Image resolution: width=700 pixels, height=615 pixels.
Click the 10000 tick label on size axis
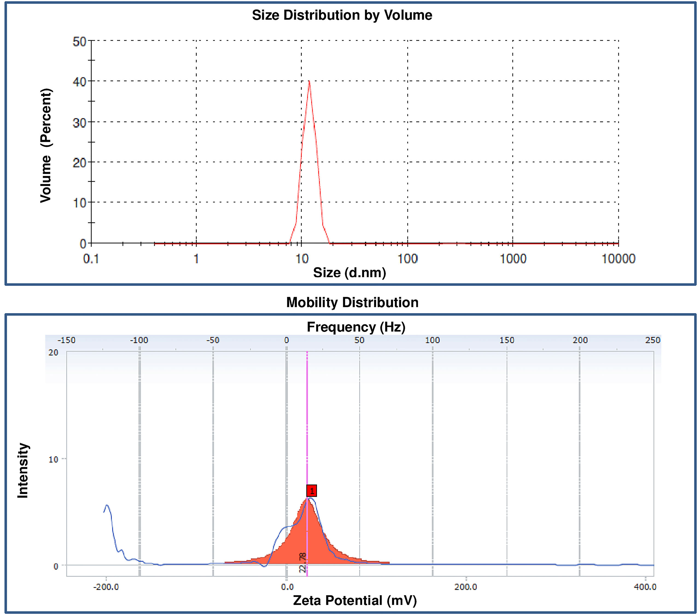pos(618,259)
